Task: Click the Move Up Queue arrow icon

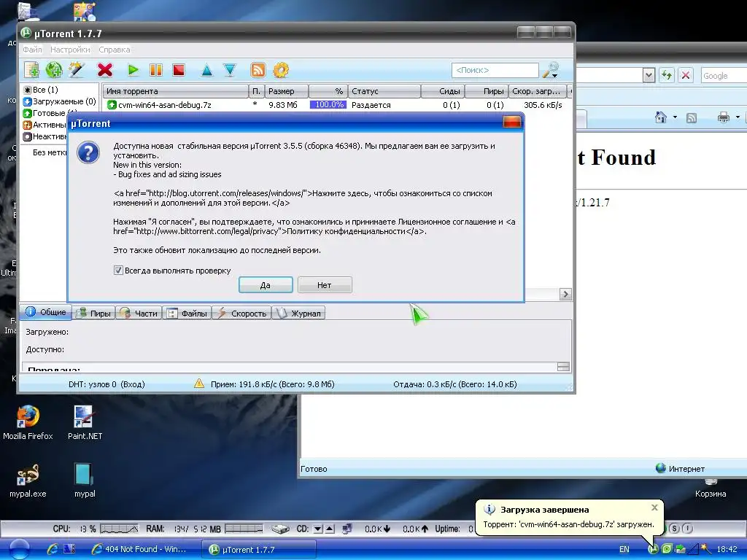Action: pyautogui.click(x=206, y=70)
